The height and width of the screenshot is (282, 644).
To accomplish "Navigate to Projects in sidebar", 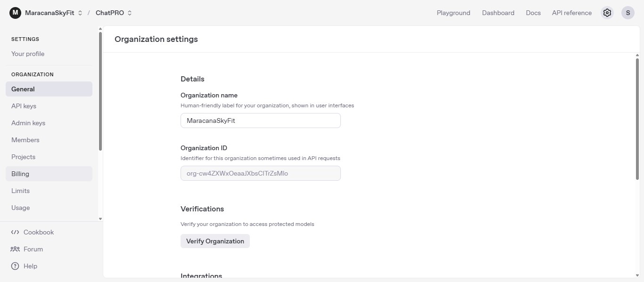I will pos(49,157).
